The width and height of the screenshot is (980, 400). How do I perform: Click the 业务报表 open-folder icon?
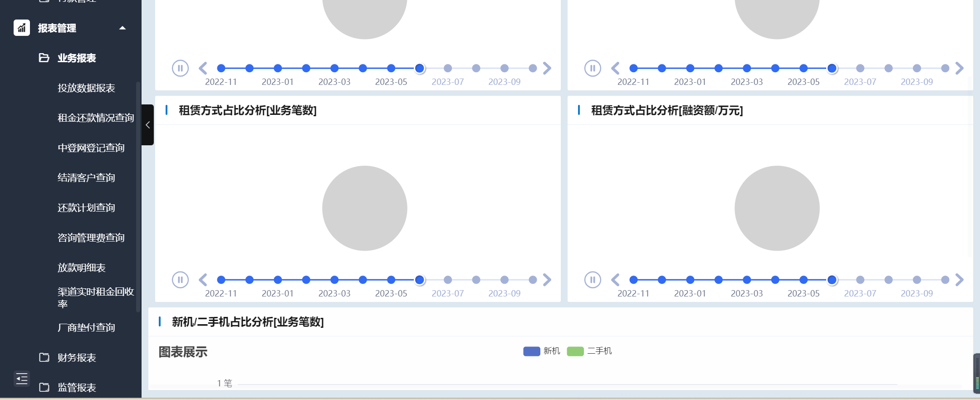44,58
